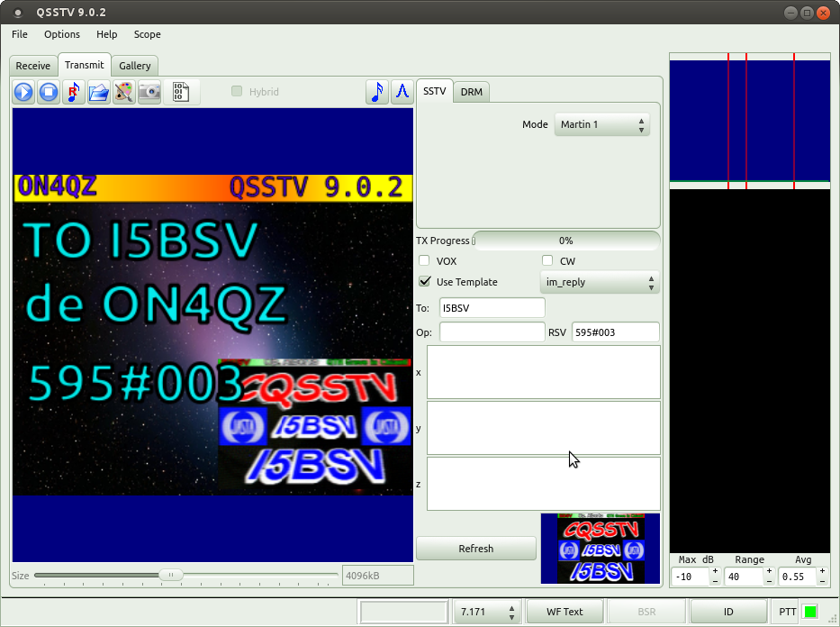Screen dimensions: 840x627
Task: Toggle the CW checkbox
Action: pos(547,260)
